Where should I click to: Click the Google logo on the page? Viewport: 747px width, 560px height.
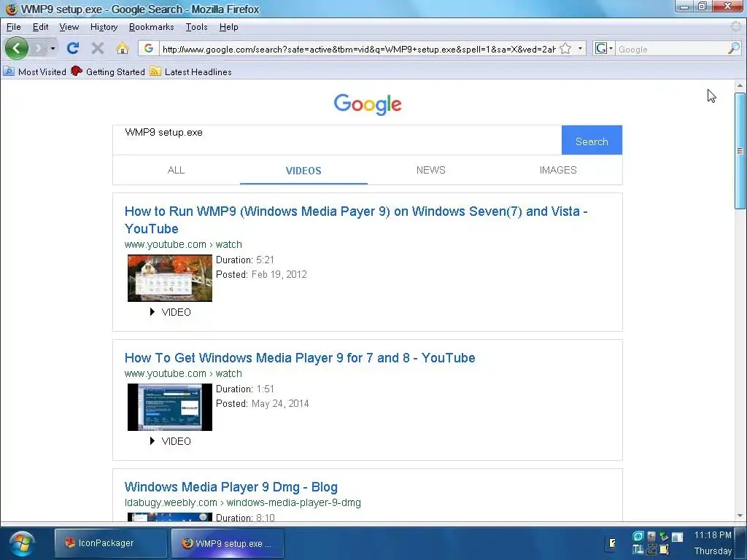368,104
